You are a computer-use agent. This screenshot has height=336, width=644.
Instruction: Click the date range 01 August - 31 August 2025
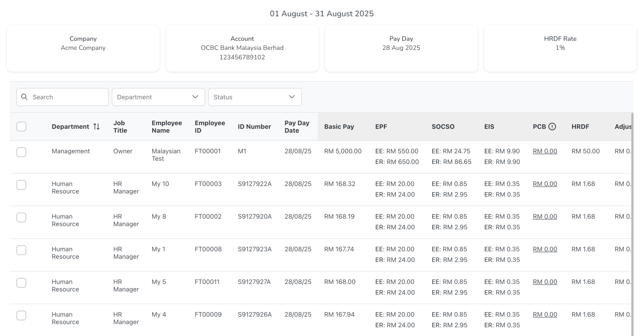tap(322, 14)
